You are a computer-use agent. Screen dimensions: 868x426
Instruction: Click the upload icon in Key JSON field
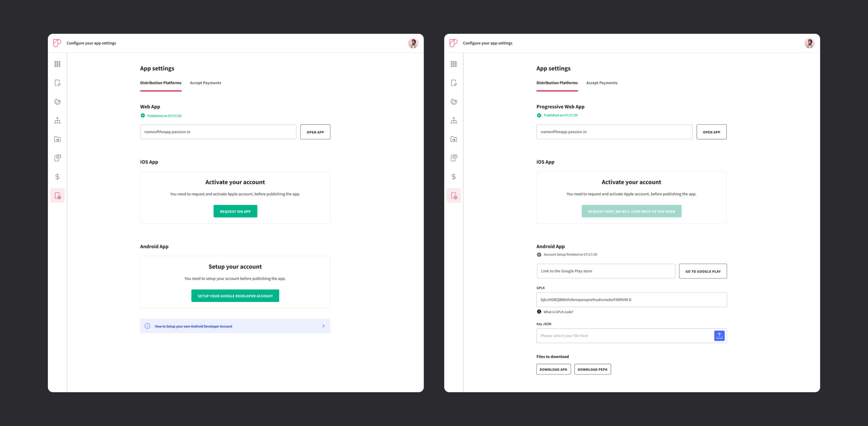[719, 336]
